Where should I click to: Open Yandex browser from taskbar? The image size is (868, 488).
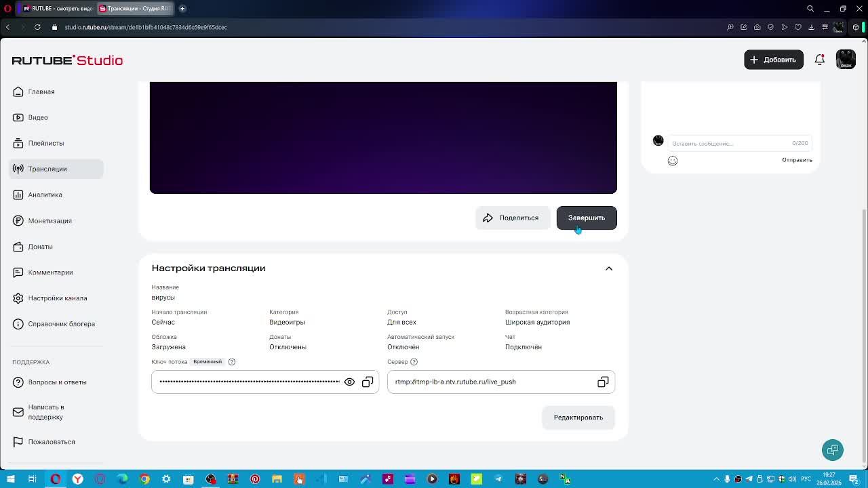78,479
